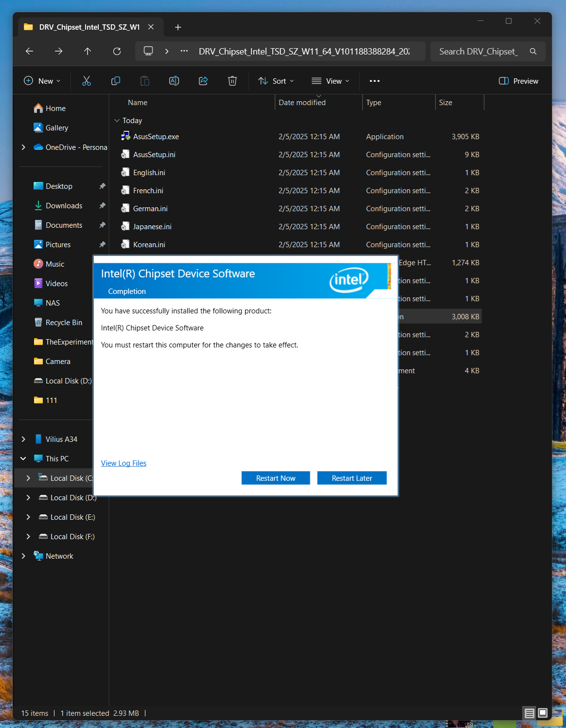Expand Vilius A34 device node

pyautogui.click(x=23, y=439)
